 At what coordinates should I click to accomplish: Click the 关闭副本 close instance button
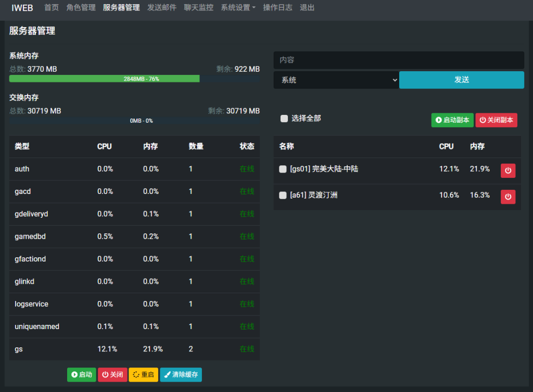pos(496,120)
